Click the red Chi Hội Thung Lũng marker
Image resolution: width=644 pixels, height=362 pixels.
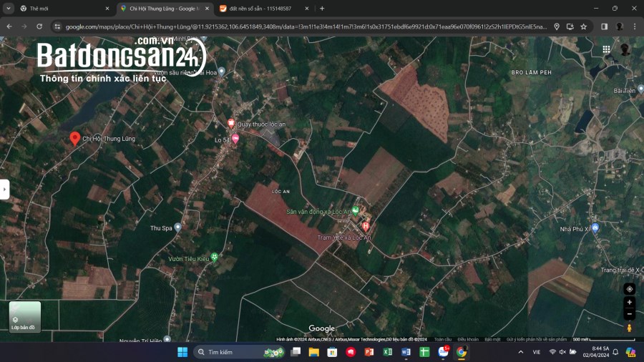pyautogui.click(x=74, y=138)
